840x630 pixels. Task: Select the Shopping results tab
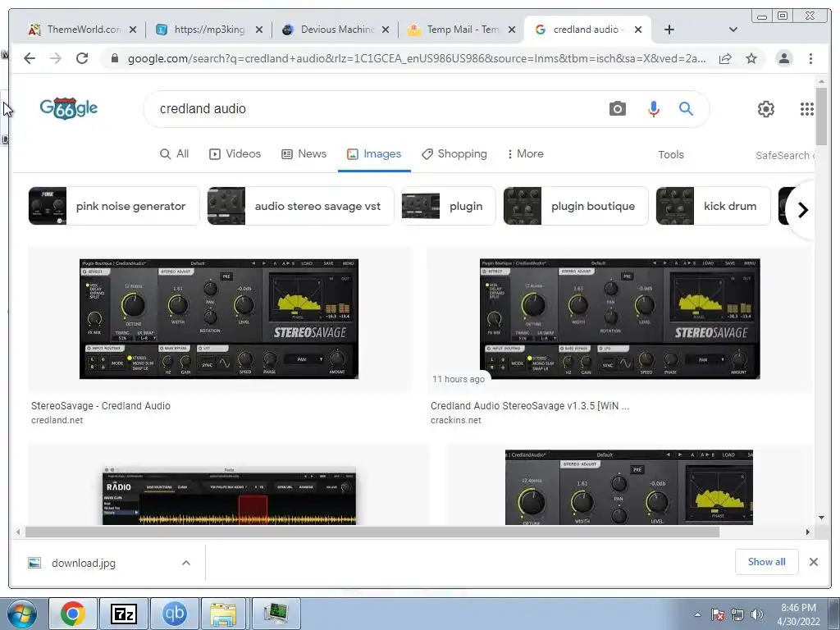[454, 153]
